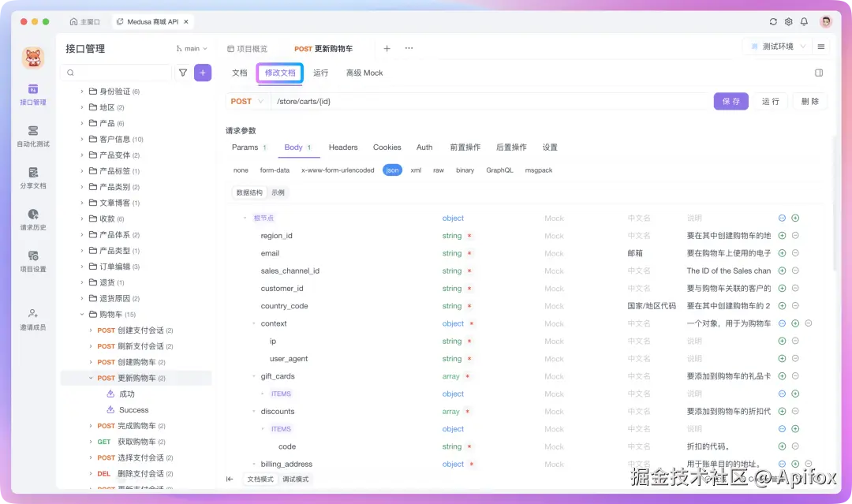This screenshot has width=852, height=504.
Task: Open the main branch dropdown
Action: [x=192, y=48]
